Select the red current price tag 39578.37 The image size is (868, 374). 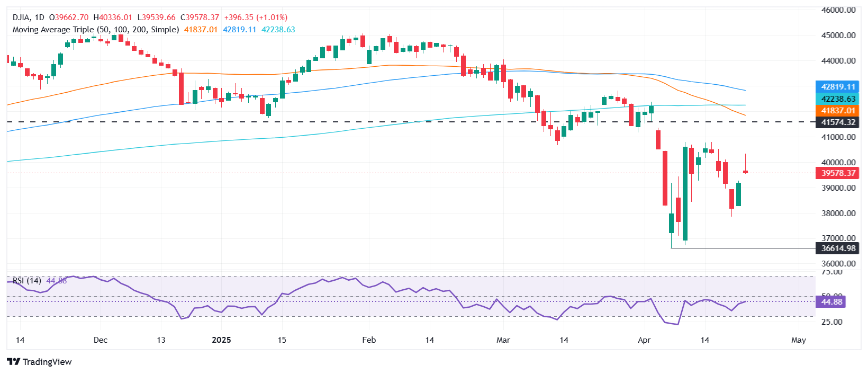pyautogui.click(x=838, y=173)
